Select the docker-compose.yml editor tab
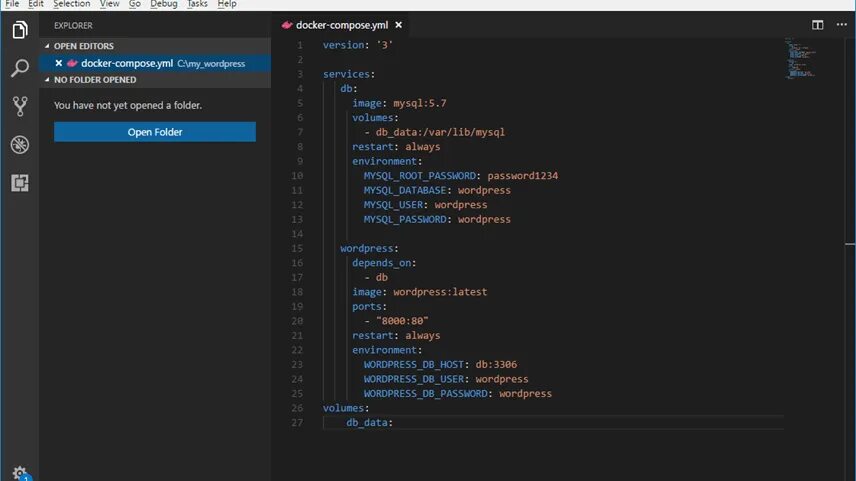 pos(342,25)
